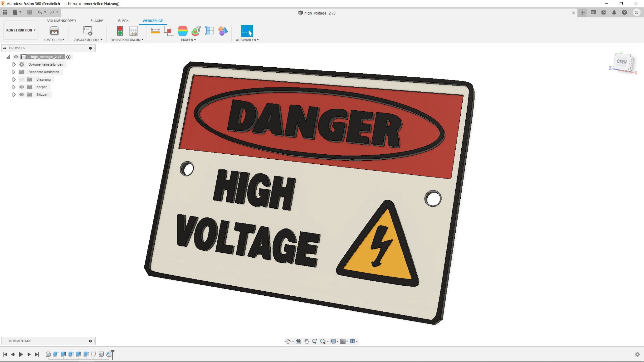Save the document with the disk icon

29,12
